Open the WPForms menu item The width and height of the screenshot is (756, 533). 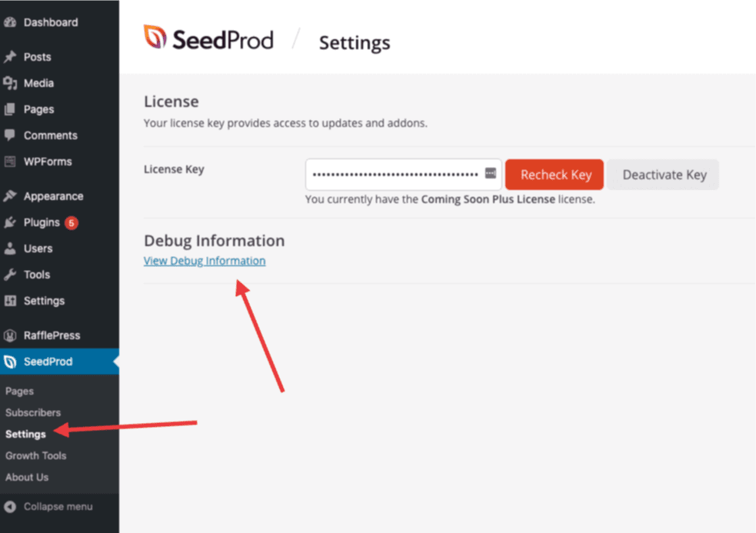coord(48,162)
